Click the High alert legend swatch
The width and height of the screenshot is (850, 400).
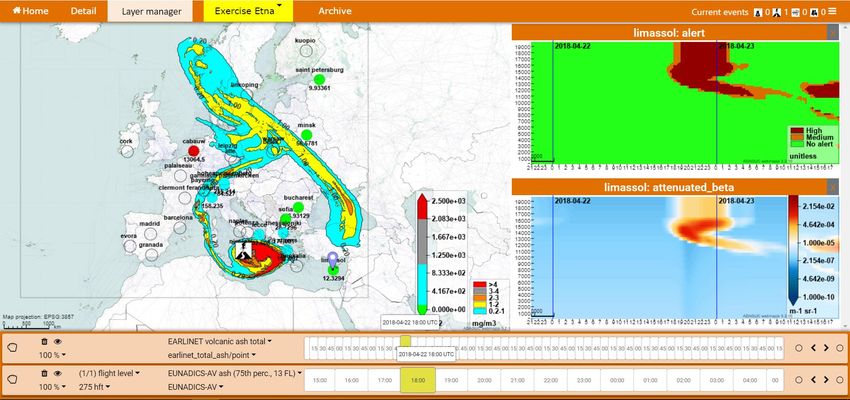tap(799, 131)
